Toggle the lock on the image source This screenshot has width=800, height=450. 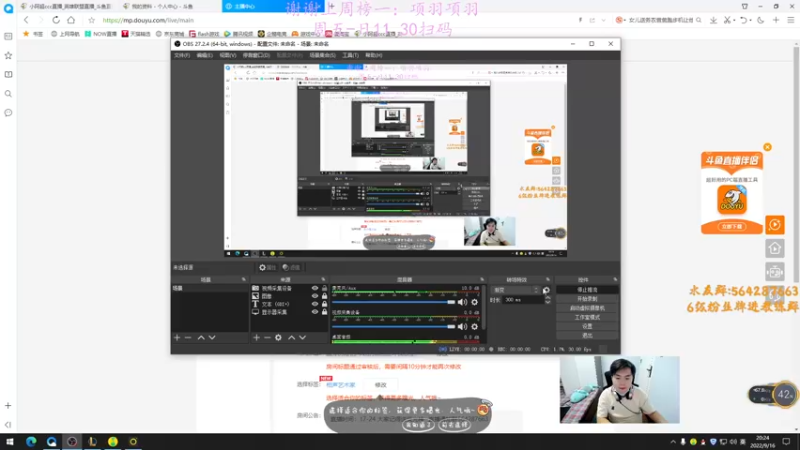(324, 296)
